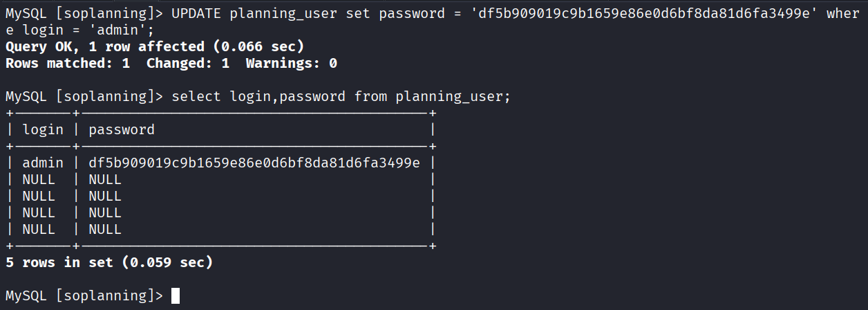
Task: Click the first NULL login cell below admin
Action: point(39,180)
